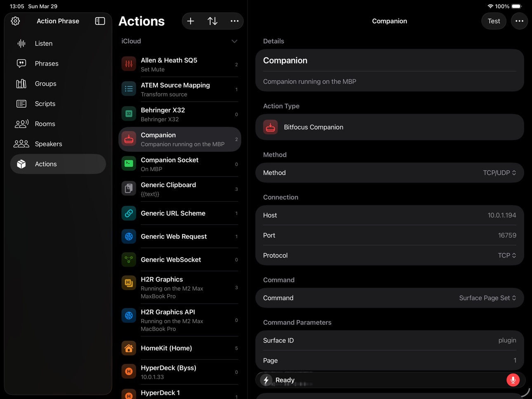Edit the Companion name field
Image resolution: width=532 pixels, height=399 pixels.
click(390, 61)
